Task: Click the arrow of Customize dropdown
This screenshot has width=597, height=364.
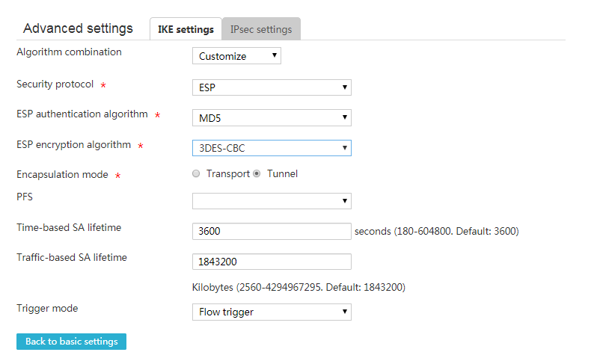Action: tap(274, 55)
